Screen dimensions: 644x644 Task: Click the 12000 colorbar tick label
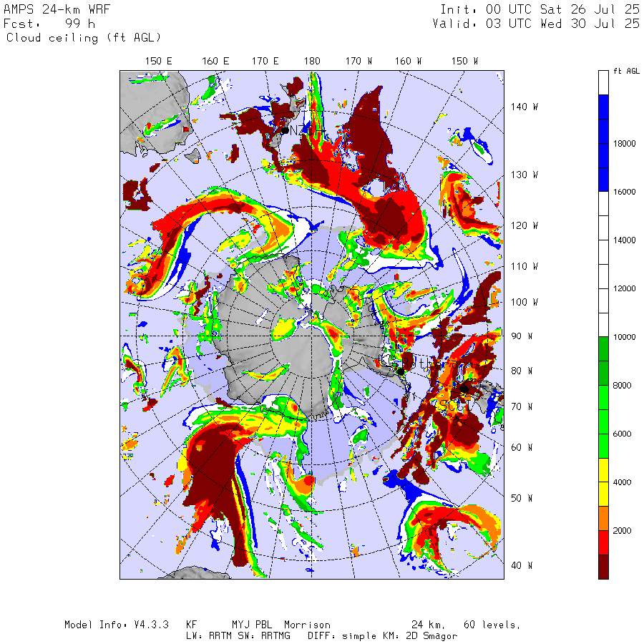624,289
